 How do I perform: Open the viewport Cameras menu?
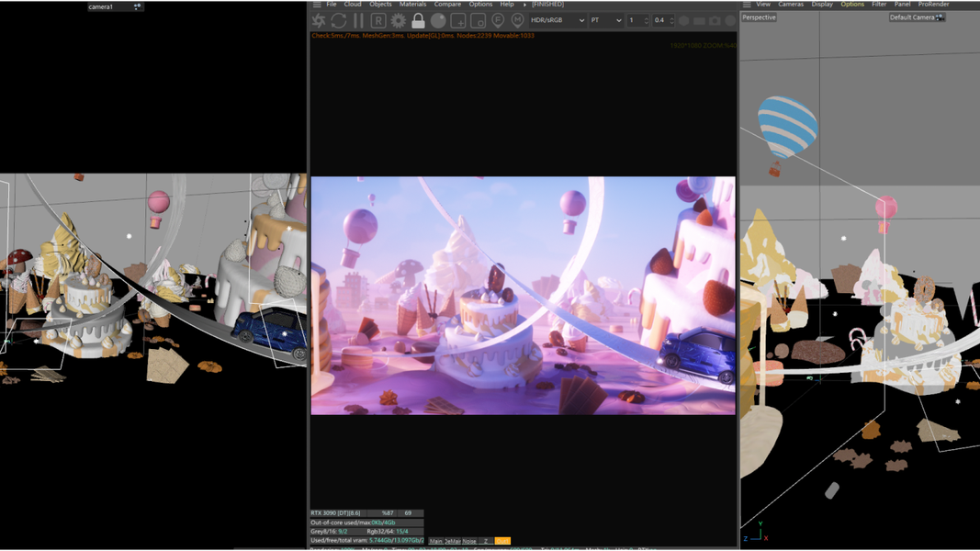click(791, 5)
